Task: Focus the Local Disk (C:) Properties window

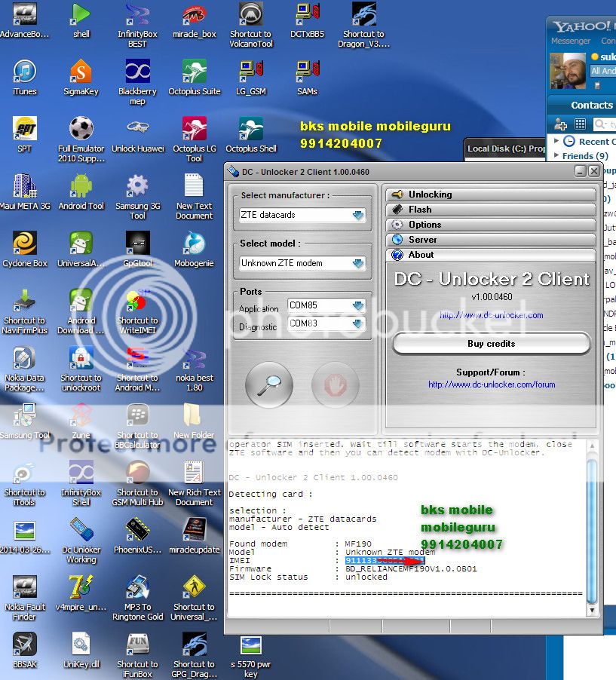Action: [505, 149]
